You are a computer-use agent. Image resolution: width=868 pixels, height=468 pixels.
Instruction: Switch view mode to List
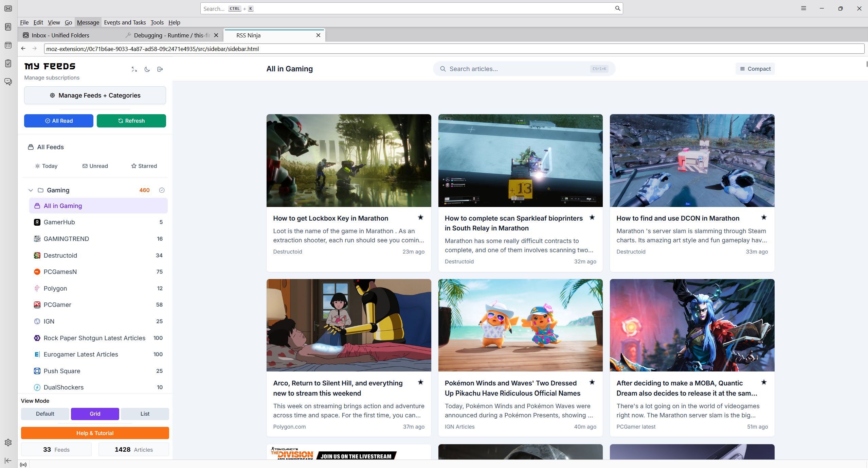(x=145, y=414)
